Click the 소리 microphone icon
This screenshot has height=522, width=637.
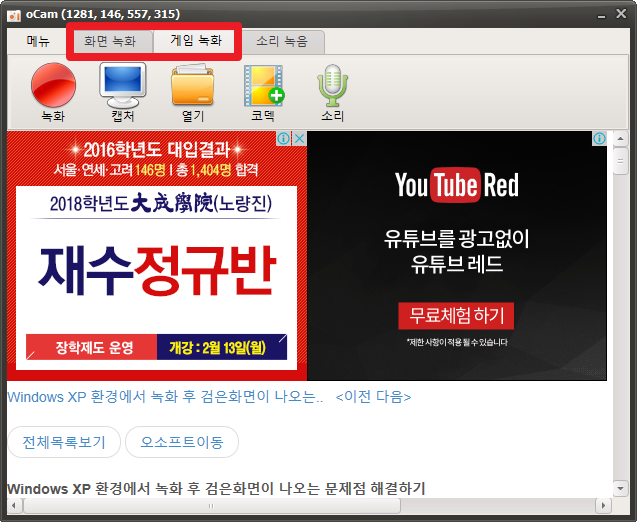click(332, 92)
